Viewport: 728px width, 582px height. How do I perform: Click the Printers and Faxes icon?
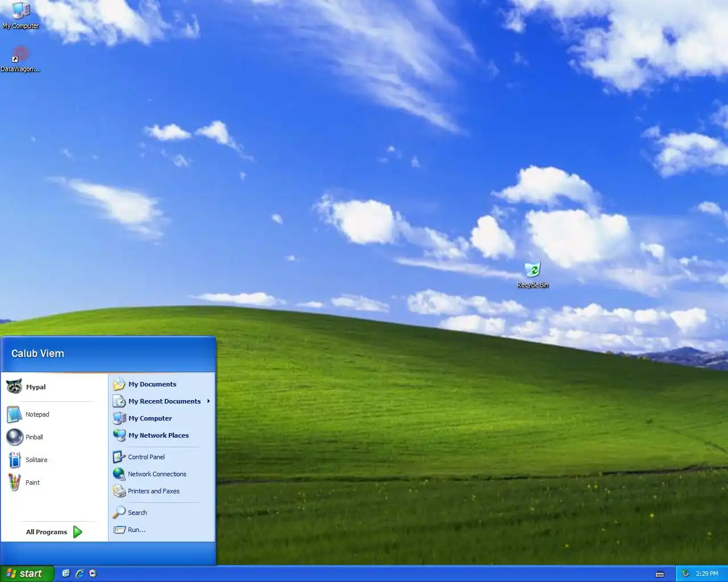pyautogui.click(x=119, y=491)
